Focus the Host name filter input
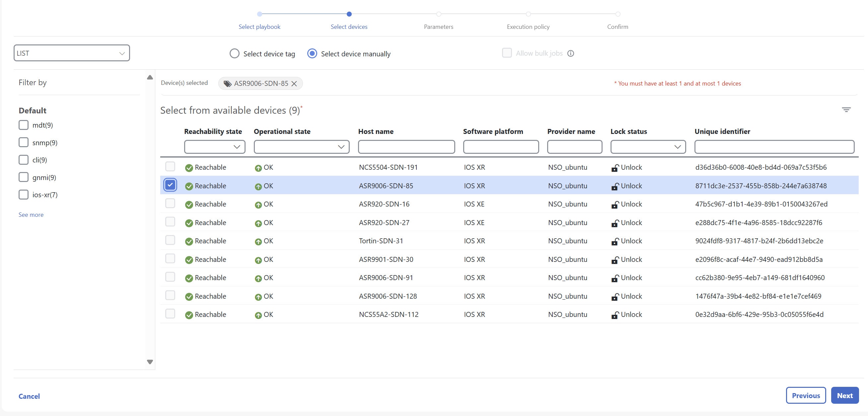 pos(406,147)
